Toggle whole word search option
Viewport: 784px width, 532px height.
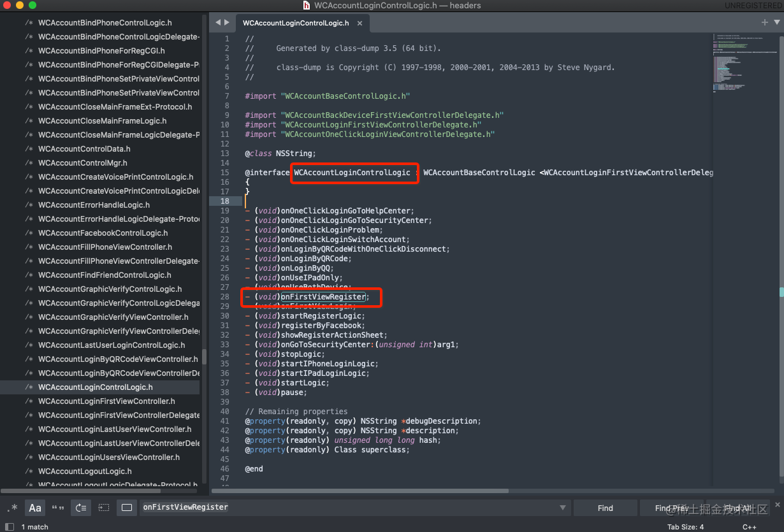point(58,508)
